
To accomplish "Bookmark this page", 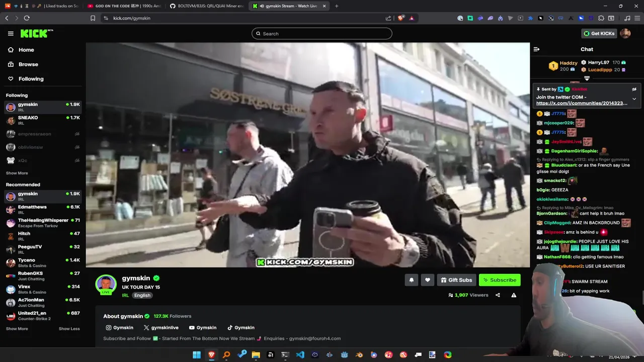I will click(93, 18).
